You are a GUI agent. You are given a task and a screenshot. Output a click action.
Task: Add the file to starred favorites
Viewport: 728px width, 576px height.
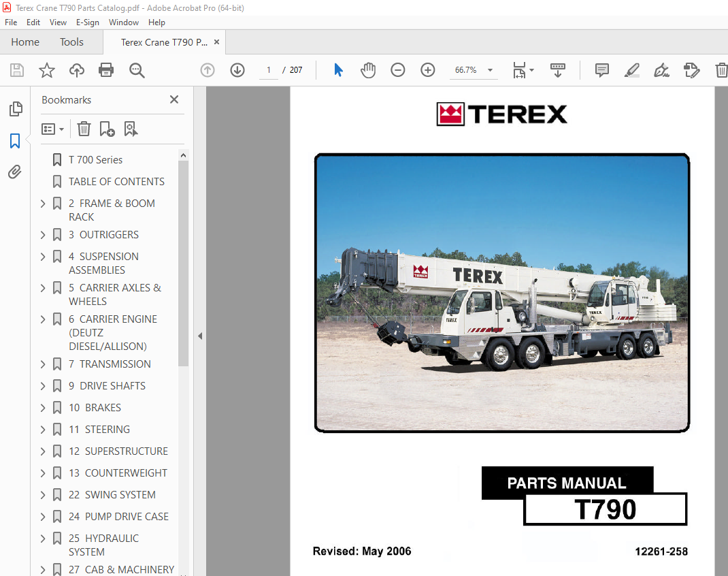46,70
